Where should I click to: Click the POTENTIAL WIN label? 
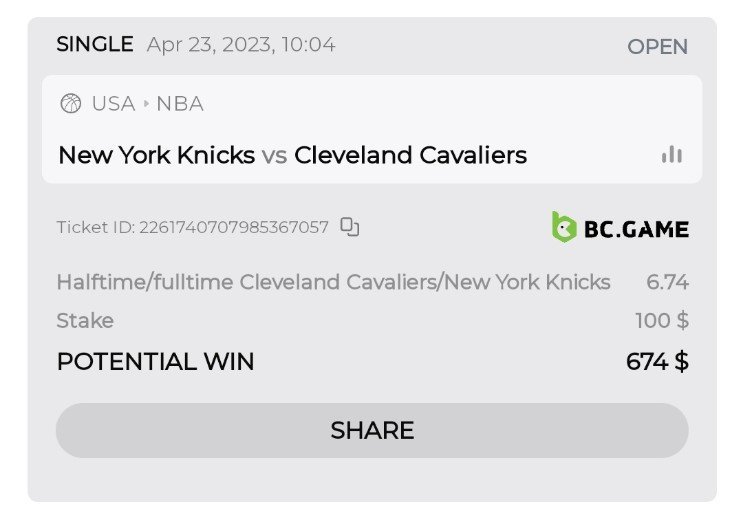coord(155,361)
